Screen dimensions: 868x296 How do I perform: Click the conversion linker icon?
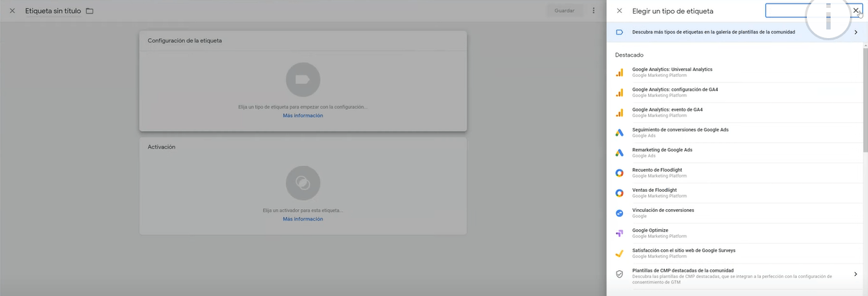(x=619, y=213)
